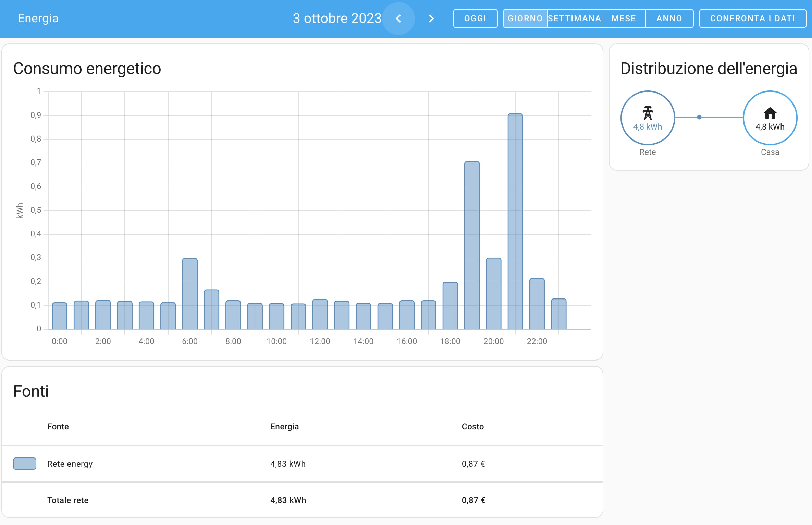The height and width of the screenshot is (525, 812).
Task: Click the Rete label under grid circle
Action: click(x=648, y=152)
